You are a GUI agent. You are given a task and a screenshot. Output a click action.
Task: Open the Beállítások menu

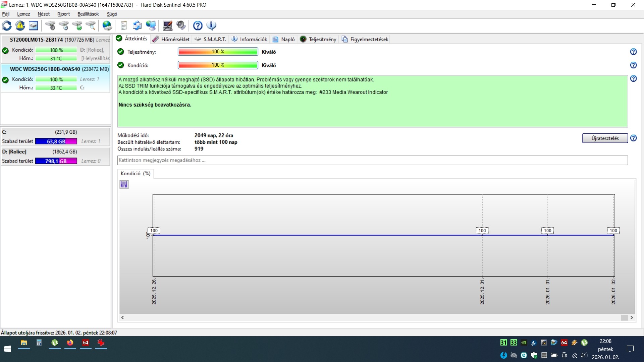88,14
